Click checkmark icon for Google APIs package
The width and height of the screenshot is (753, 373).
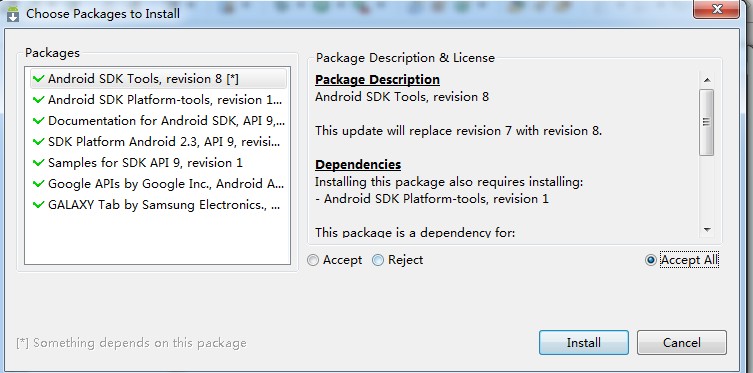pos(38,183)
